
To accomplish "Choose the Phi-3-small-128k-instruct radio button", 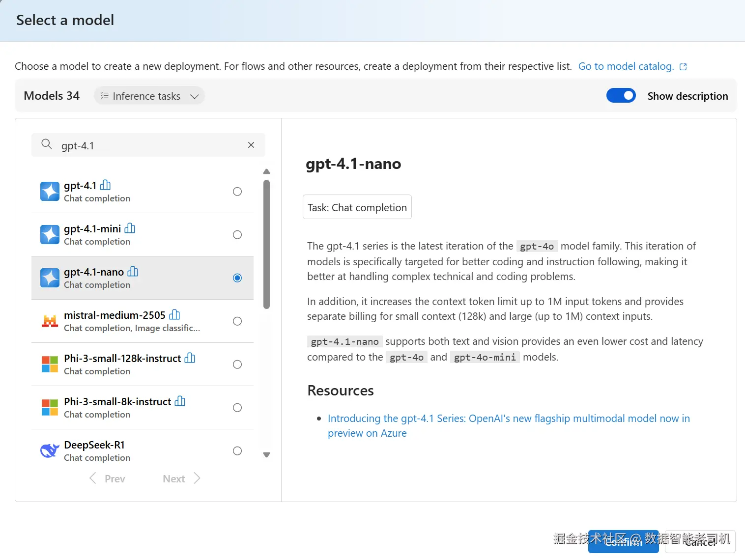I will point(237,364).
